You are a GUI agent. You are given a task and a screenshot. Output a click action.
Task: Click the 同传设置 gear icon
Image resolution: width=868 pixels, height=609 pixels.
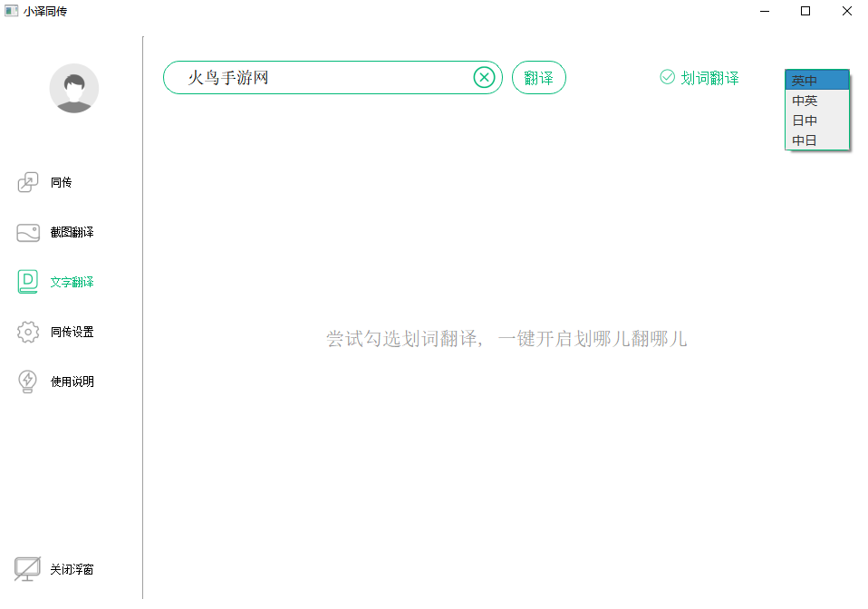tap(28, 332)
